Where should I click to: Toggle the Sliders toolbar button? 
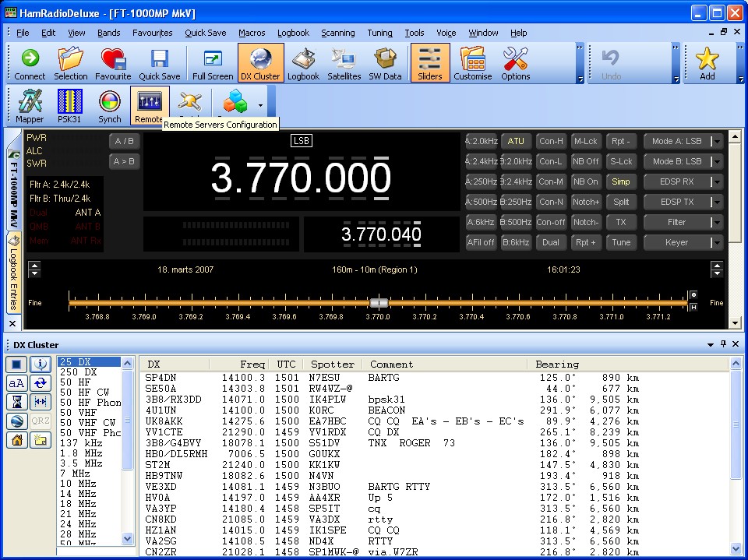click(x=430, y=63)
